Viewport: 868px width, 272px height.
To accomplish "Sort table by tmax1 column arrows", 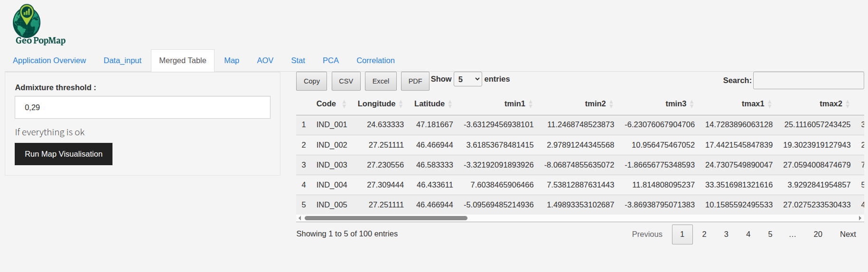I will click(x=770, y=104).
